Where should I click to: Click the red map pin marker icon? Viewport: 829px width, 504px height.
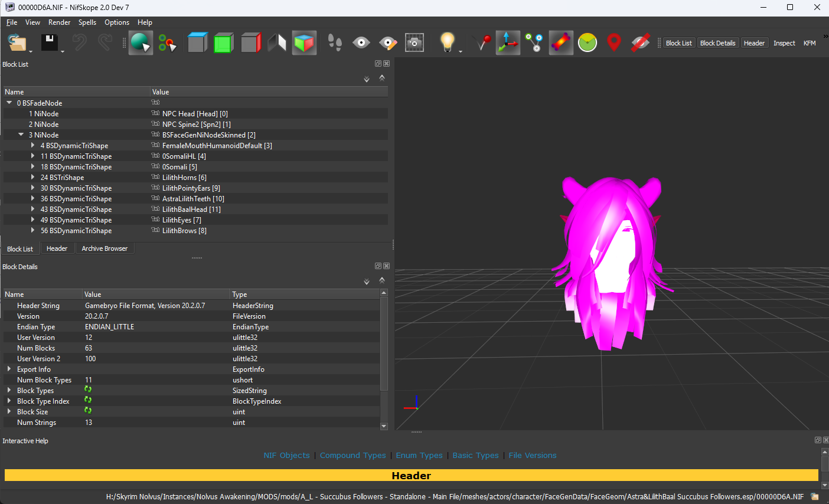tap(614, 43)
